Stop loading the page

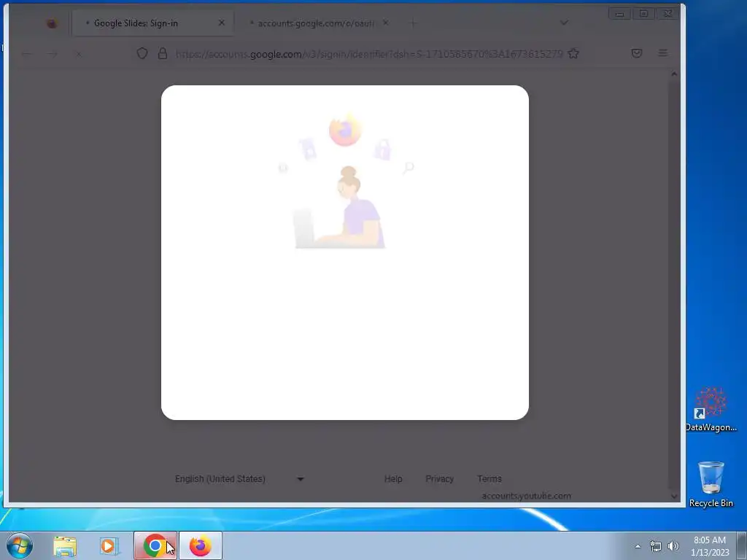click(x=79, y=54)
